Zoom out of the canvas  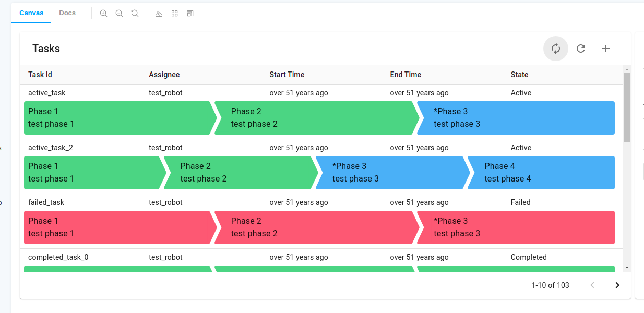pos(119,13)
